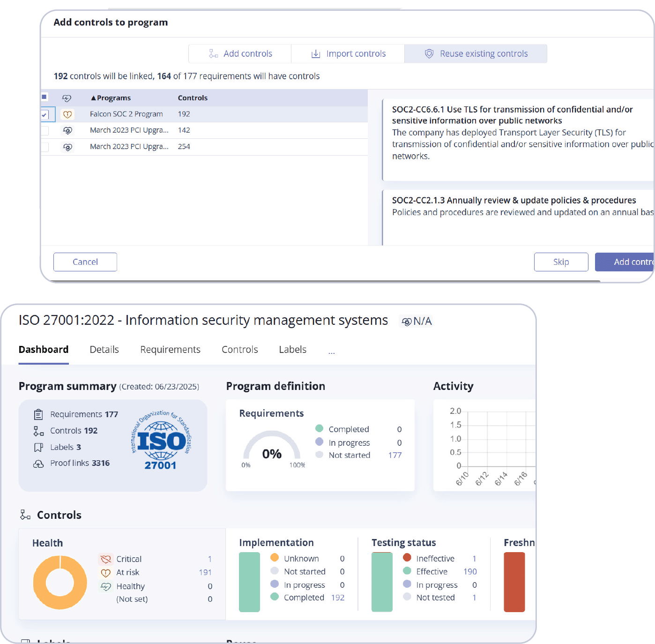Click the Proof links cloud icon

click(x=38, y=464)
